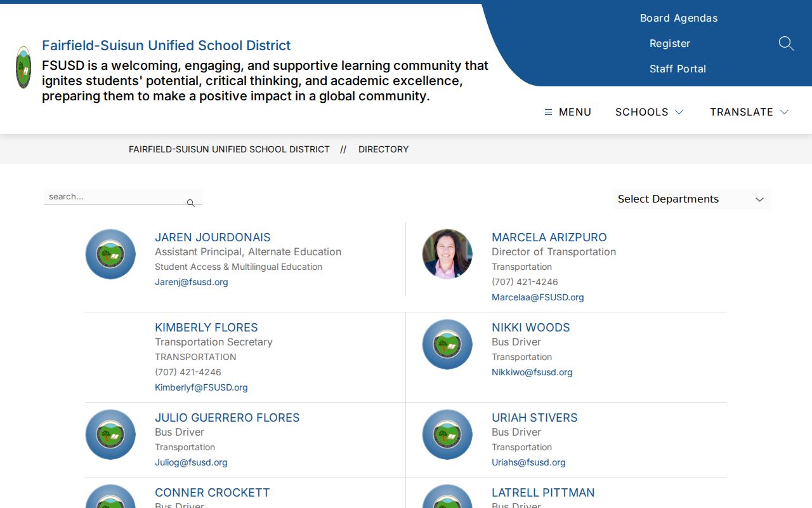812x508 pixels.
Task: Open Uriah Stivers profile name
Action: tap(535, 417)
